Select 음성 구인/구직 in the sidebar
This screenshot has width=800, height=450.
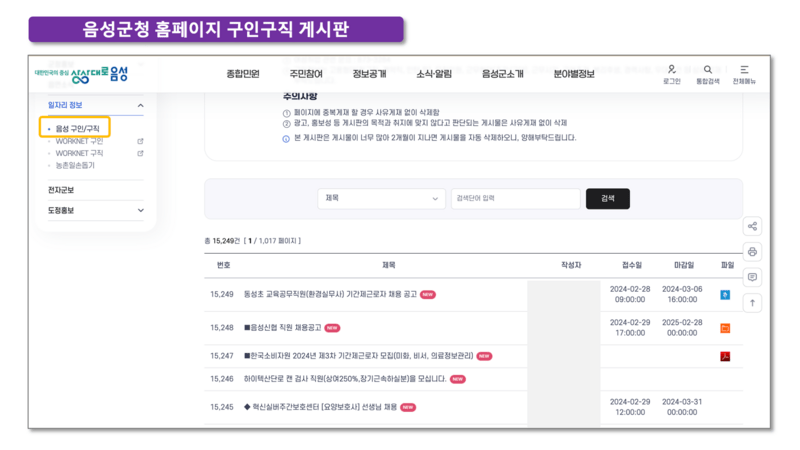77,129
